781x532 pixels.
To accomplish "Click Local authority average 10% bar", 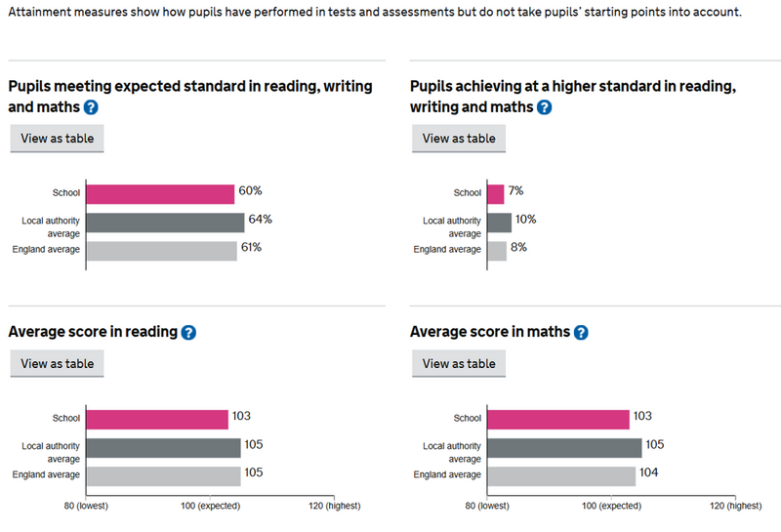I will tap(500, 222).
